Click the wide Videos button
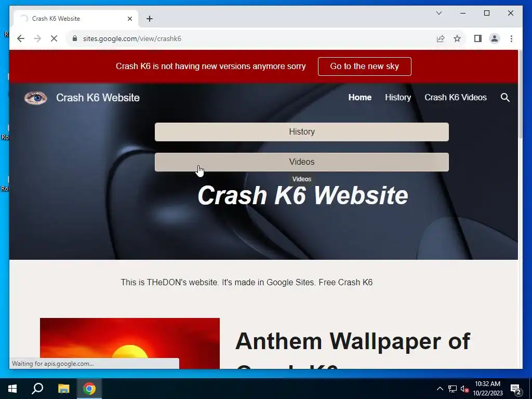 (302, 162)
